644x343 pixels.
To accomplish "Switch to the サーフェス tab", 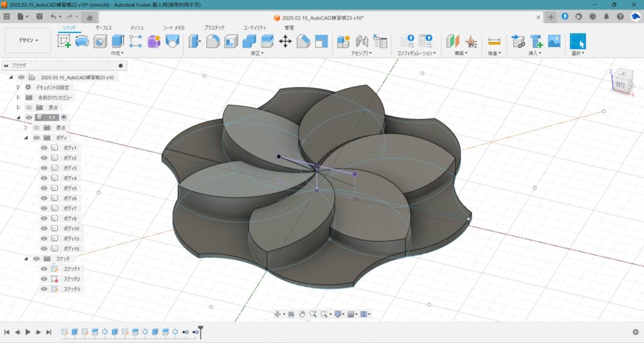I will 103,28.
